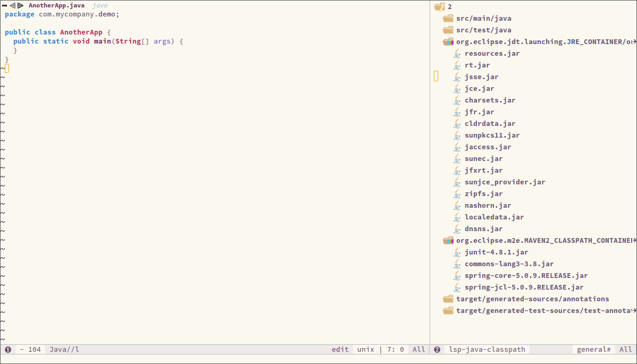Viewport: 637px width, 364px height.
Task: Click the root project folder icon labeled 2
Action: pos(440,6)
